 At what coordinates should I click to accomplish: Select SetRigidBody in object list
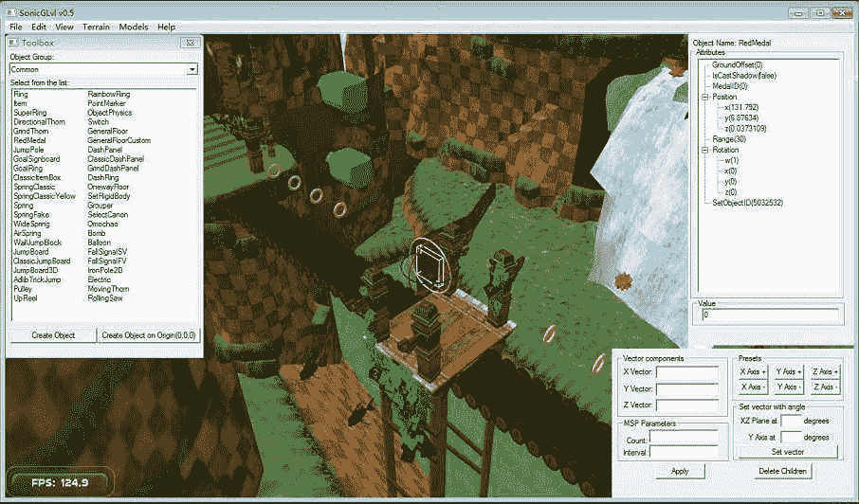tap(108, 196)
